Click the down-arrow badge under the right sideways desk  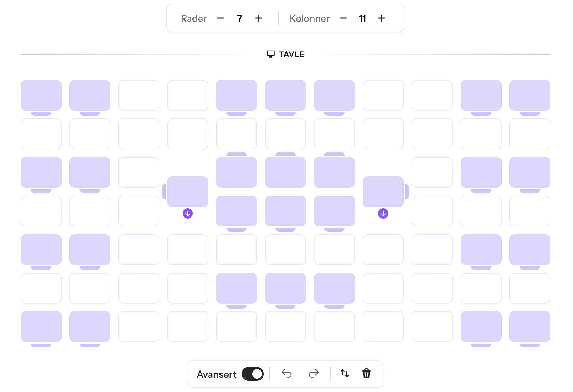pyautogui.click(x=383, y=213)
